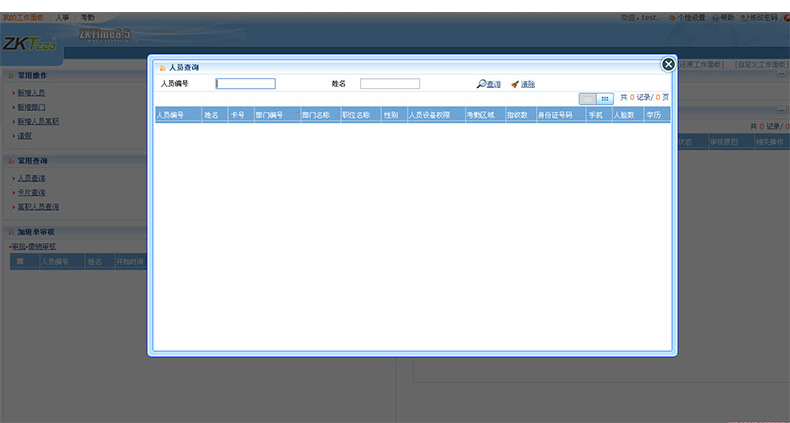Switch to list view toggle button
790x423 pixels.
(588, 98)
